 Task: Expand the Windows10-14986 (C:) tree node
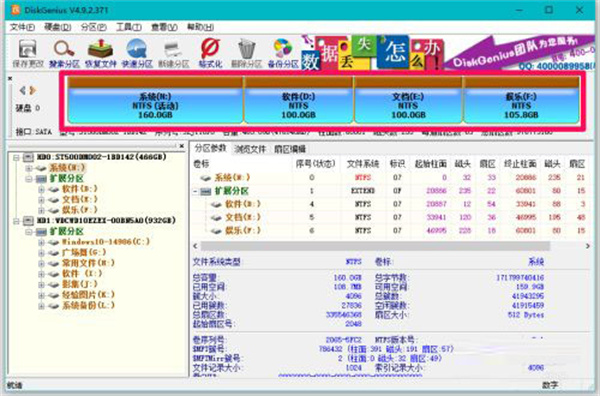[41, 242]
